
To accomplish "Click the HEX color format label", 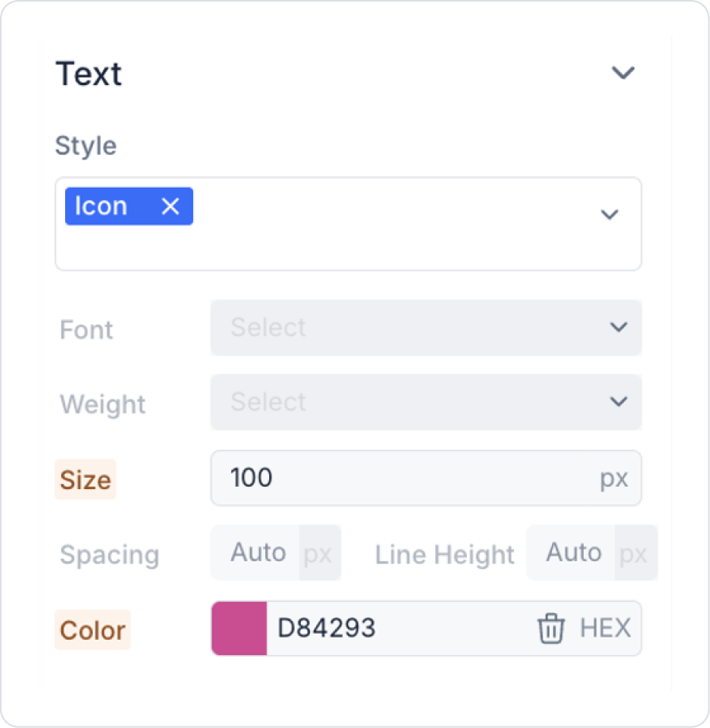I will [605, 628].
